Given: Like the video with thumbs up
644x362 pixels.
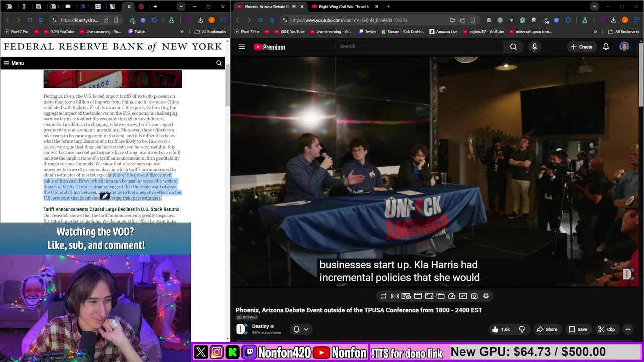Looking at the screenshot, I should point(501,329).
